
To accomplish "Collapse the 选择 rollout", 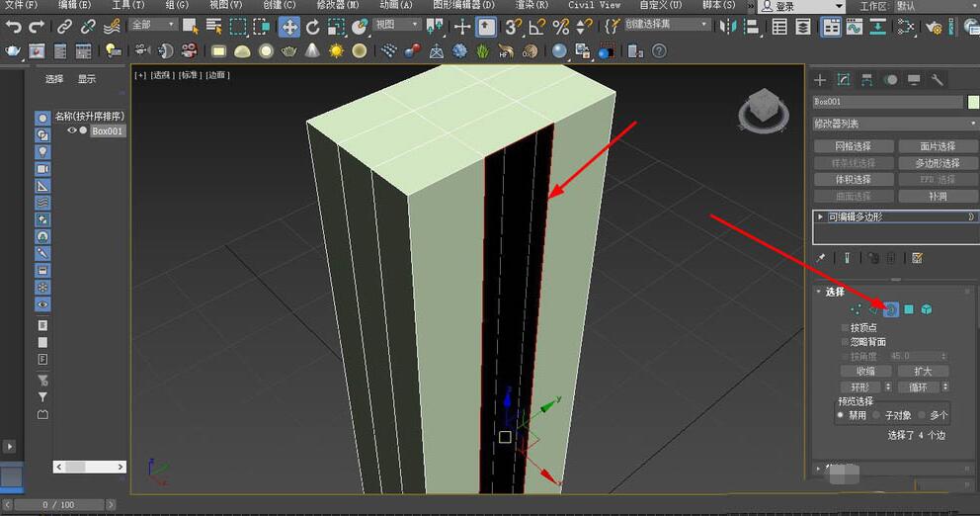I will [x=819, y=292].
